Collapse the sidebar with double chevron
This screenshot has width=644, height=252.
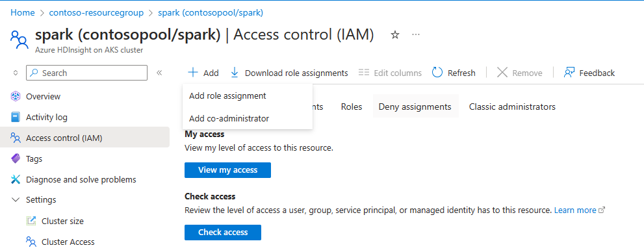tap(159, 73)
